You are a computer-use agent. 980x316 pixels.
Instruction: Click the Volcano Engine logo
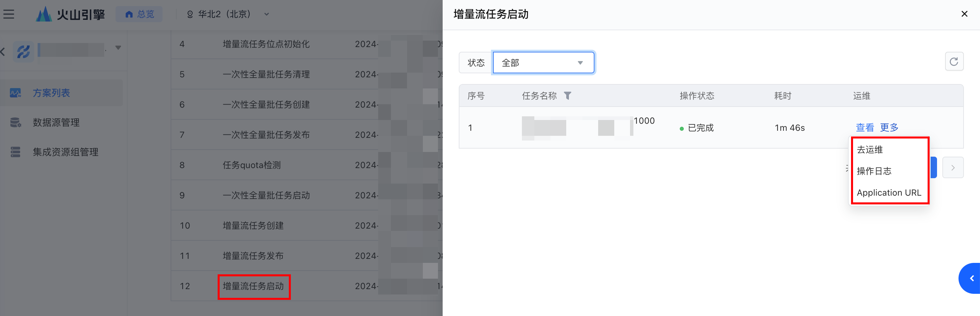[71, 14]
